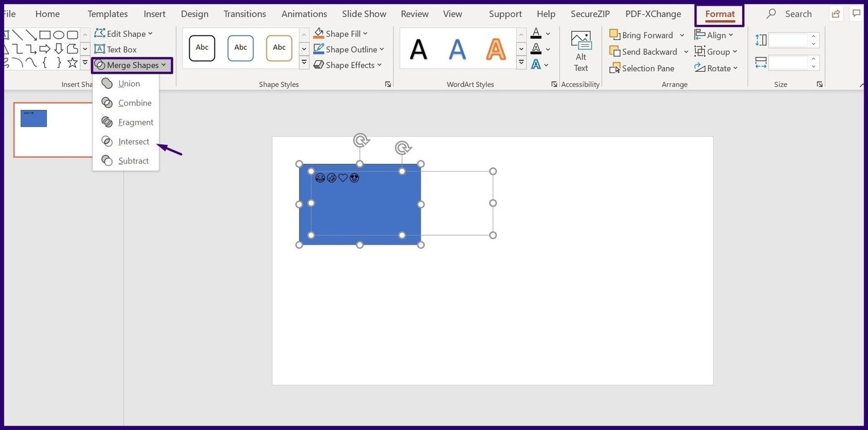This screenshot has height=430, width=868.
Task: Select the elbow arrow connector shape
Action: tap(31, 49)
